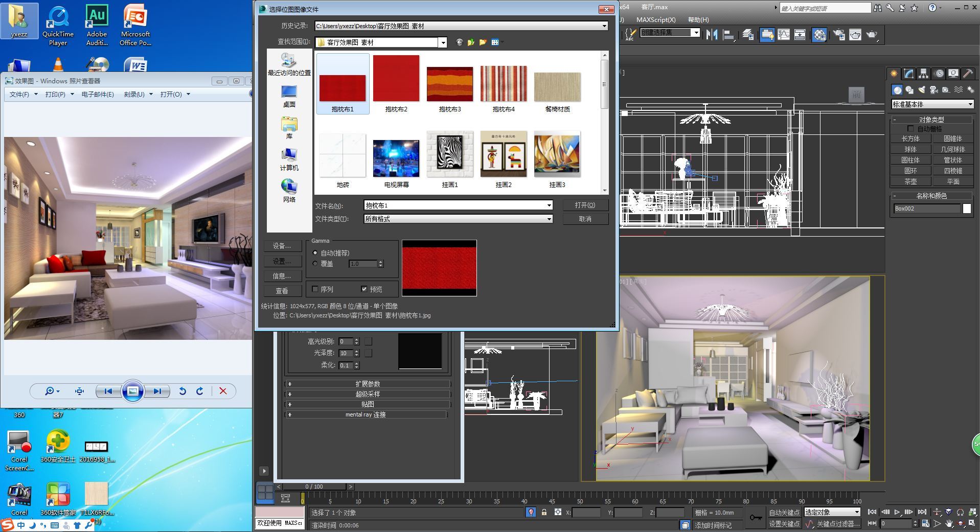Click the checkbox next to 光泽度
The height and width of the screenshot is (532, 980).
368,353
